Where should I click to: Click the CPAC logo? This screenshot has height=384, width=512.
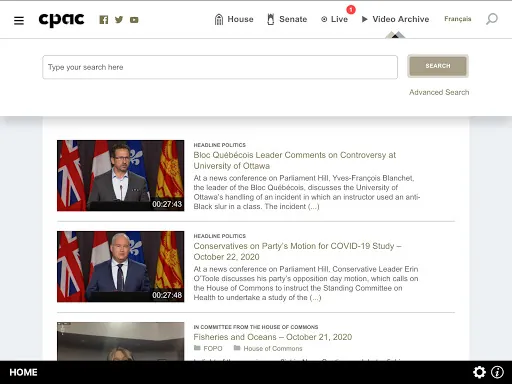pos(62,20)
